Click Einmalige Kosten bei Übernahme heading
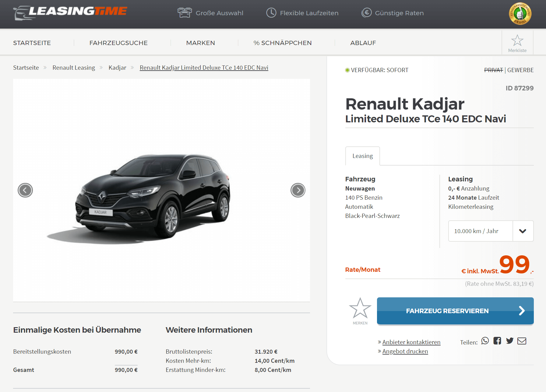This screenshot has width=546, height=392. click(x=77, y=330)
